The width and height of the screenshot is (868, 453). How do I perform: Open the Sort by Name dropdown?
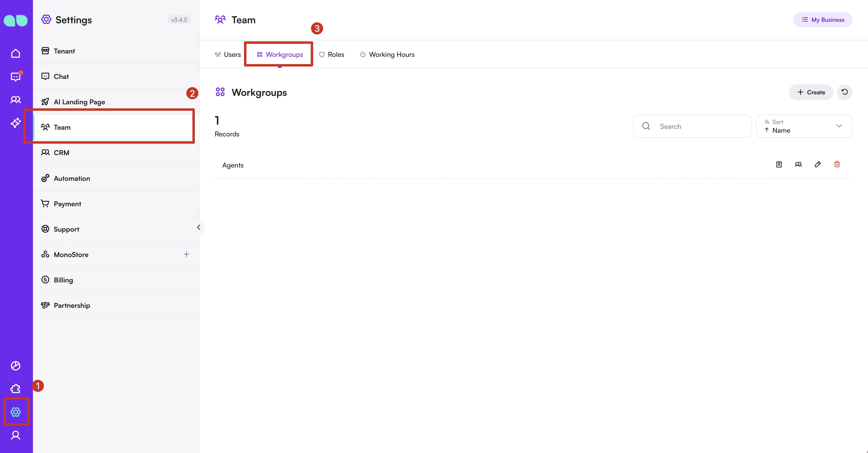tap(804, 126)
